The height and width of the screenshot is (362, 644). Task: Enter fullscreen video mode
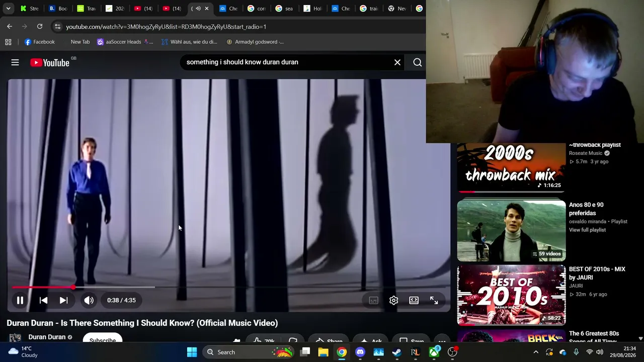tap(434, 300)
